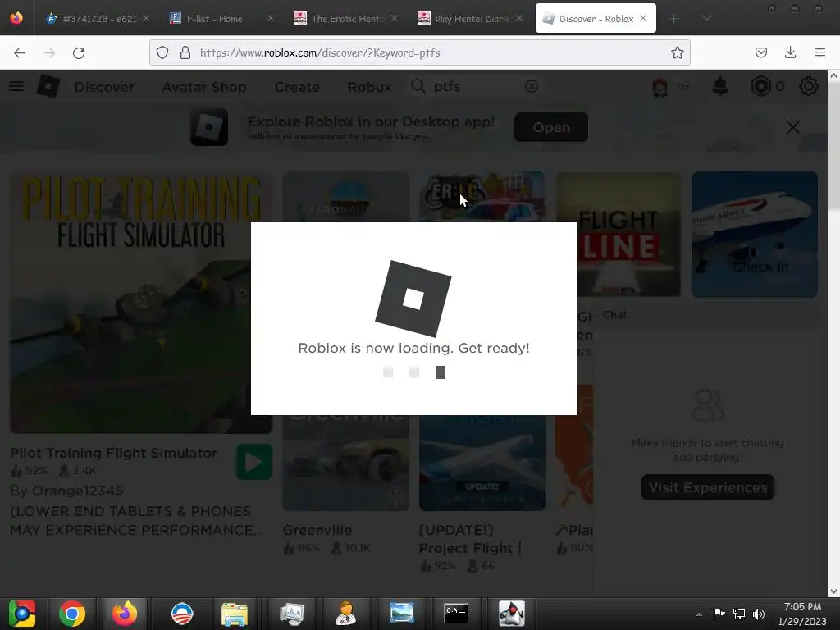Click the Visit Experiences button
Screen dimensions: 840x630
click(x=708, y=487)
